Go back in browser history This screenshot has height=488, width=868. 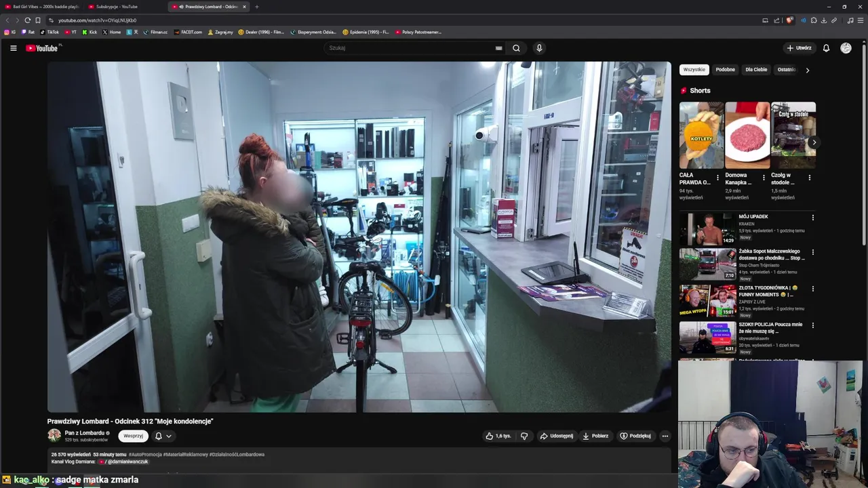point(7,20)
